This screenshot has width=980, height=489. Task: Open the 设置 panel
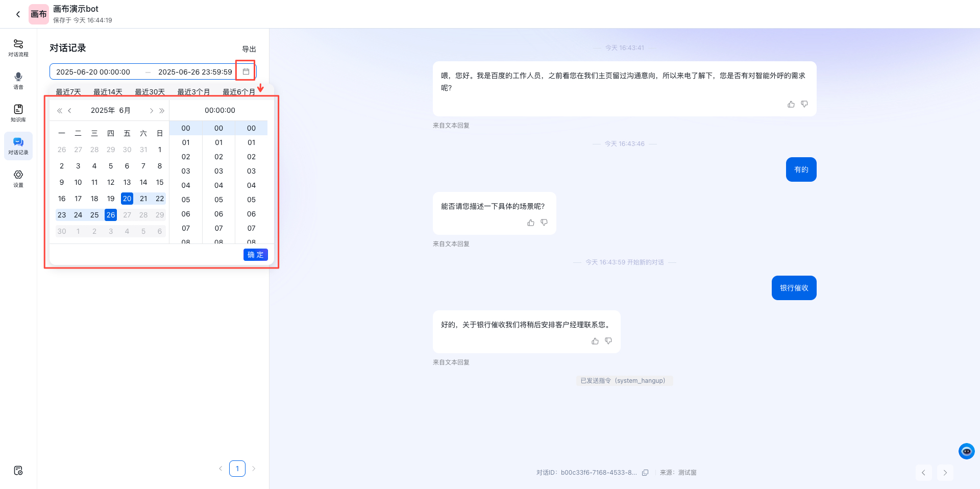pyautogui.click(x=18, y=179)
